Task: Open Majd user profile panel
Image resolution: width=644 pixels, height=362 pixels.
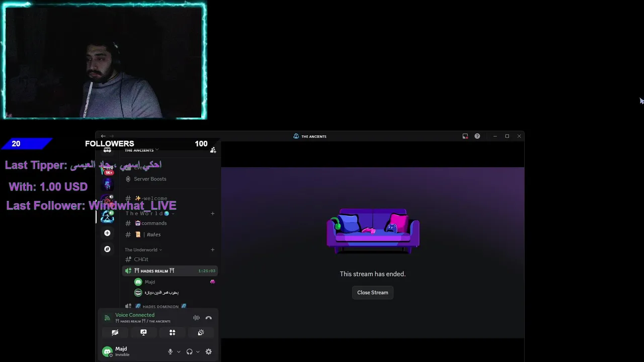Action: 117,351
